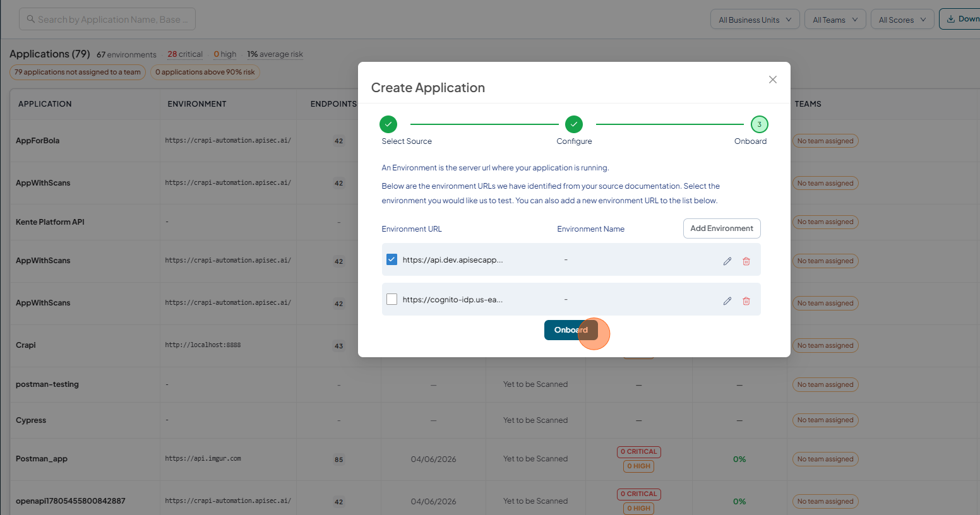Open the Postman_app application
The width and height of the screenshot is (980, 515).
click(42, 459)
